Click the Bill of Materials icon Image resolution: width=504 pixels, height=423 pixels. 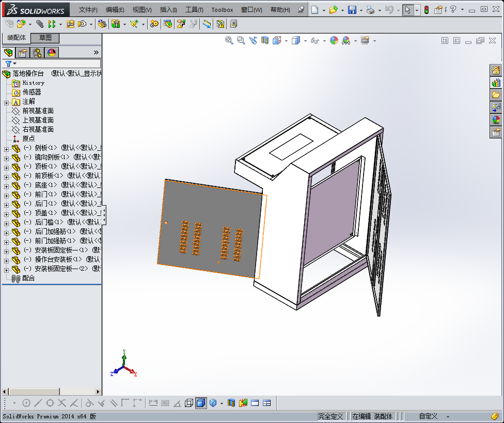click(x=168, y=24)
